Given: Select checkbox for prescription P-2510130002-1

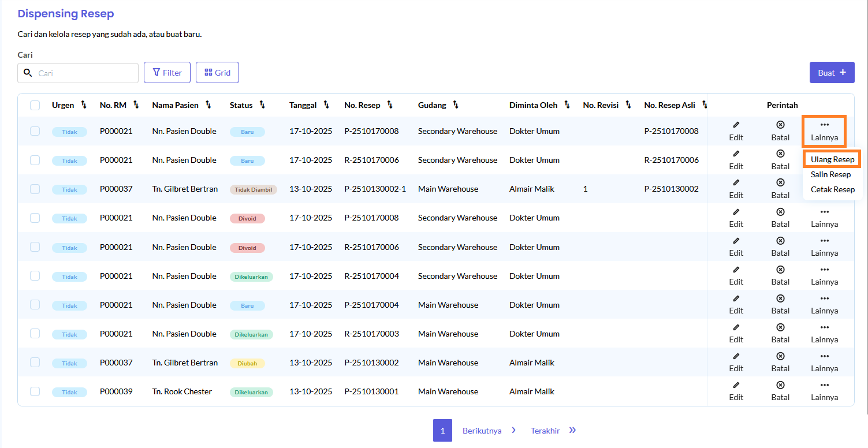Looking at the screenshot, I should click(x=35, y=189).
